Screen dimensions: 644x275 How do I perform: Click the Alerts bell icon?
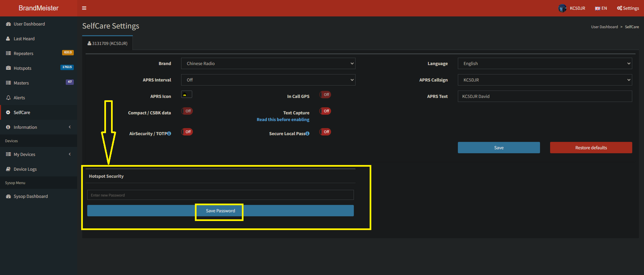point(8,98)
